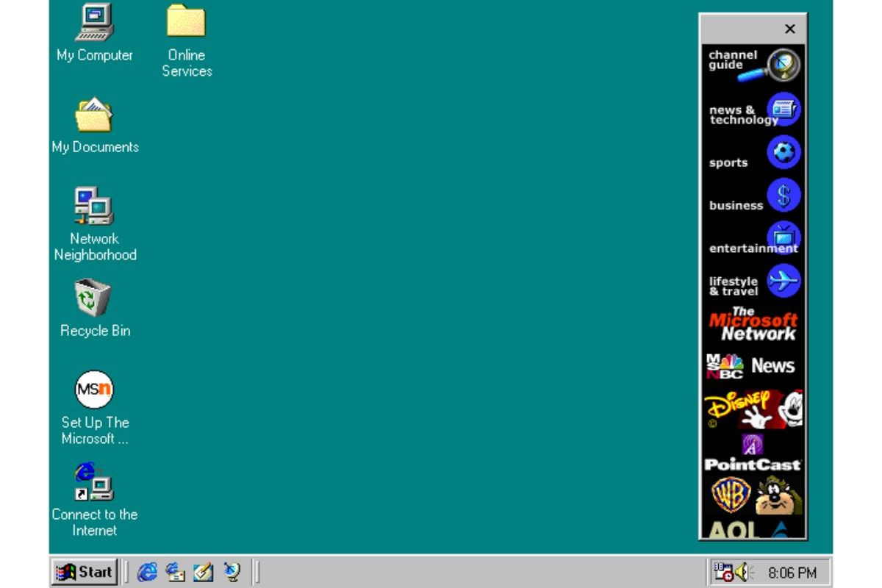The height and width of the screenshot is (588, 882).
Task: Open the News & Technology channel
Action: coord(751,110)
